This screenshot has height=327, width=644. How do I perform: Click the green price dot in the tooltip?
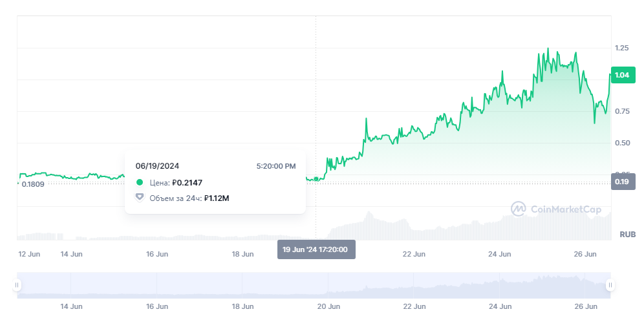140,183
